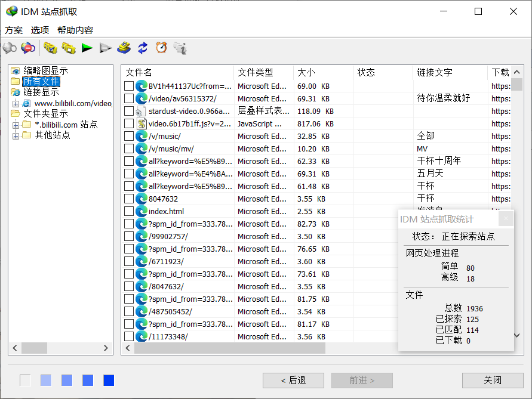Click file list scroll down arrow
Viewport: 532px width, 399px height.
[516, 335]
